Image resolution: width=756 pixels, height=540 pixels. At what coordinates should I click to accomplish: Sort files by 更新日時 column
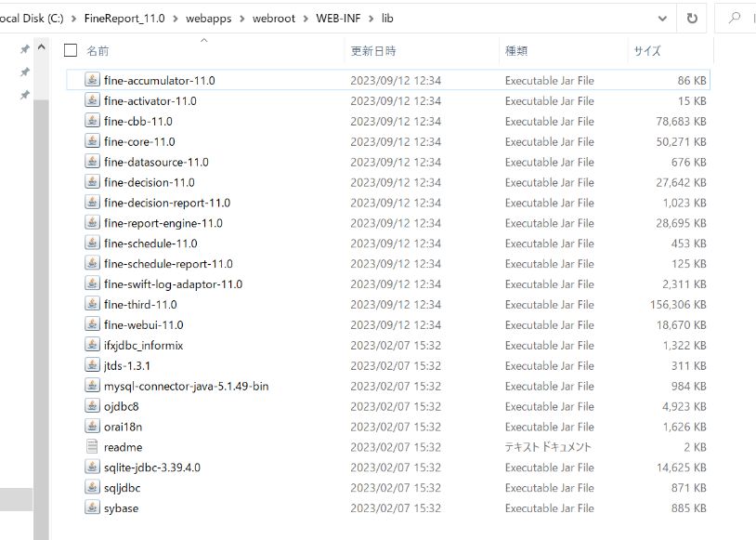pos(373,51)
